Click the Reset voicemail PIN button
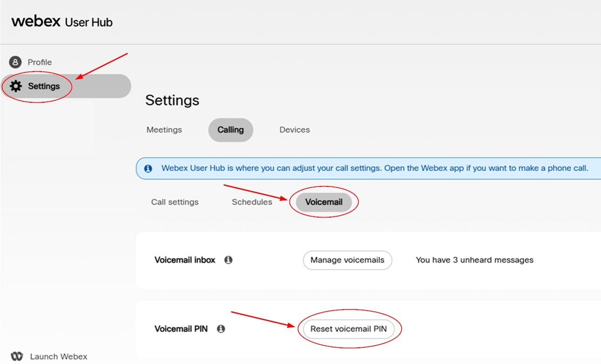Image resolution: width=601 pixels, height=364 pixels. click(349, 328)
